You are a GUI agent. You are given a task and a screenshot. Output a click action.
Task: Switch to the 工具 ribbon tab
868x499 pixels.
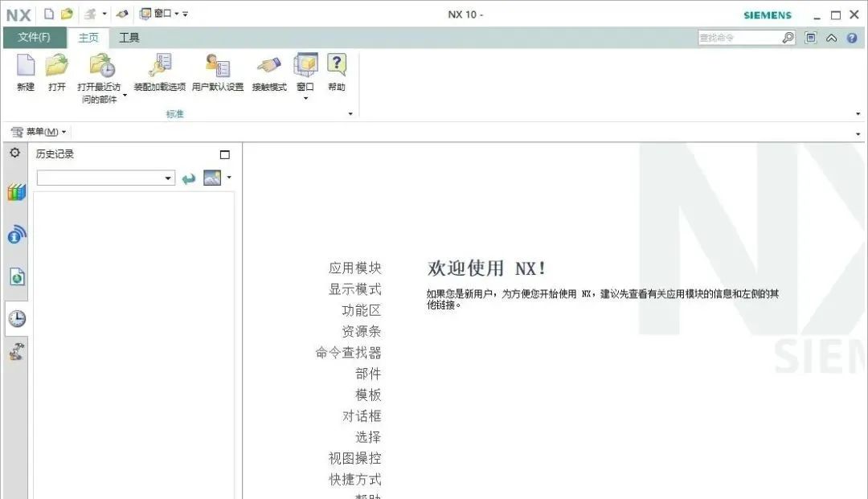point(129,37)
